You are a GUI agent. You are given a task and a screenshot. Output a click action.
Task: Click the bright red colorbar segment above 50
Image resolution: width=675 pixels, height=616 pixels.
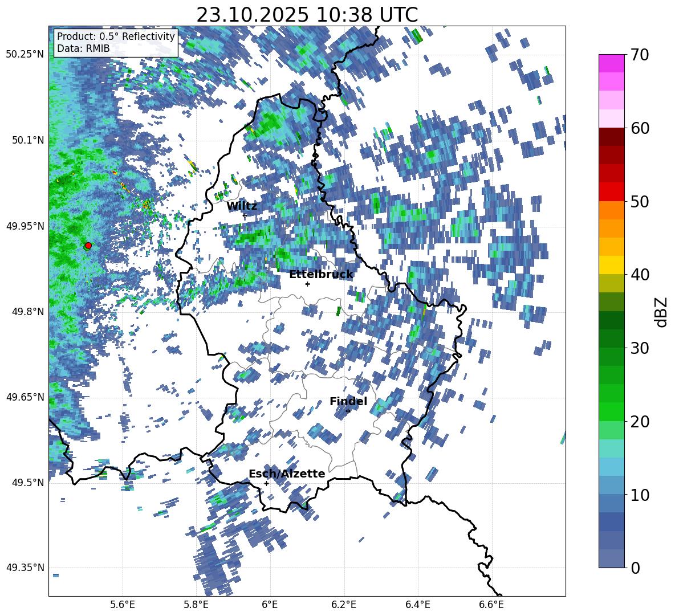coord(611,192)
